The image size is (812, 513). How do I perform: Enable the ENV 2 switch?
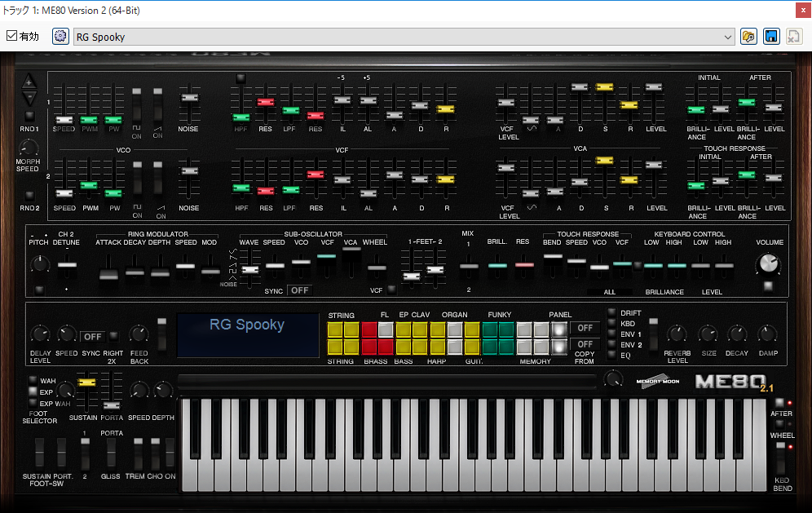click(612, 345)
